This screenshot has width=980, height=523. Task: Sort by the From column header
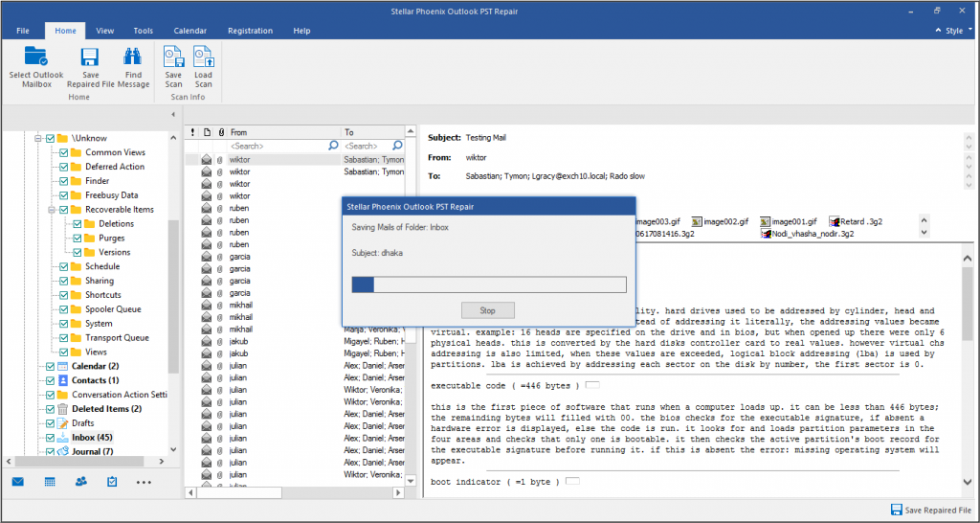(x=283, y=132)
